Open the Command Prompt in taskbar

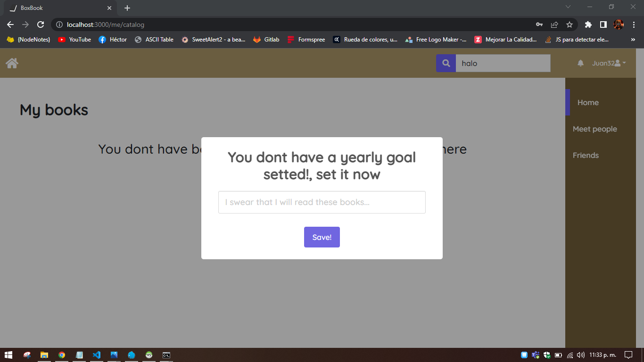click(x=166, y=355)
